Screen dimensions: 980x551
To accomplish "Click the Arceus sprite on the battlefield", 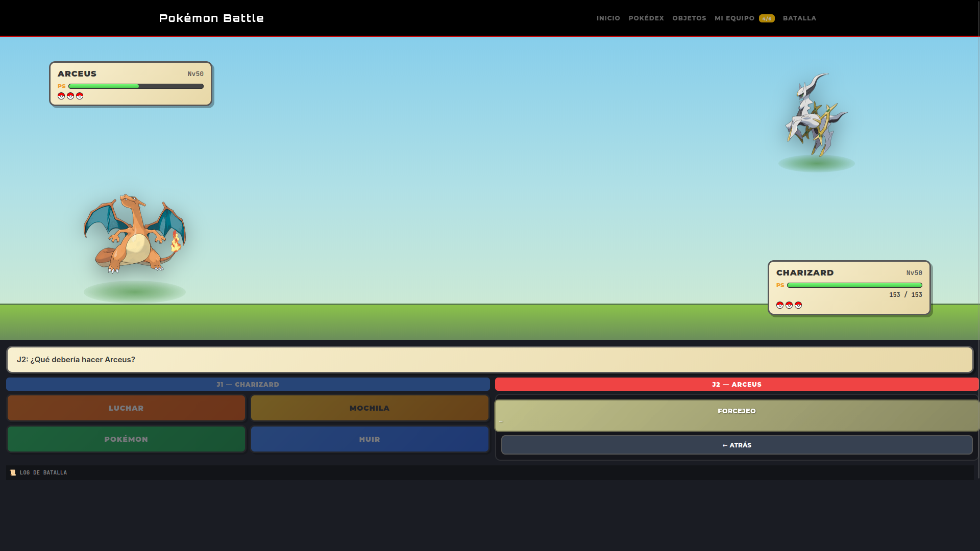I will (816, 115).
